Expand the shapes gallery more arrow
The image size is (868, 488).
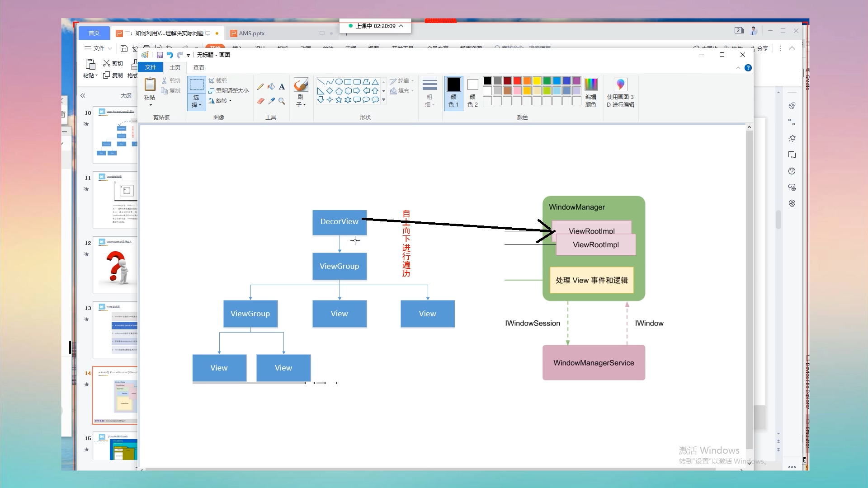click(x=384, y=100)
